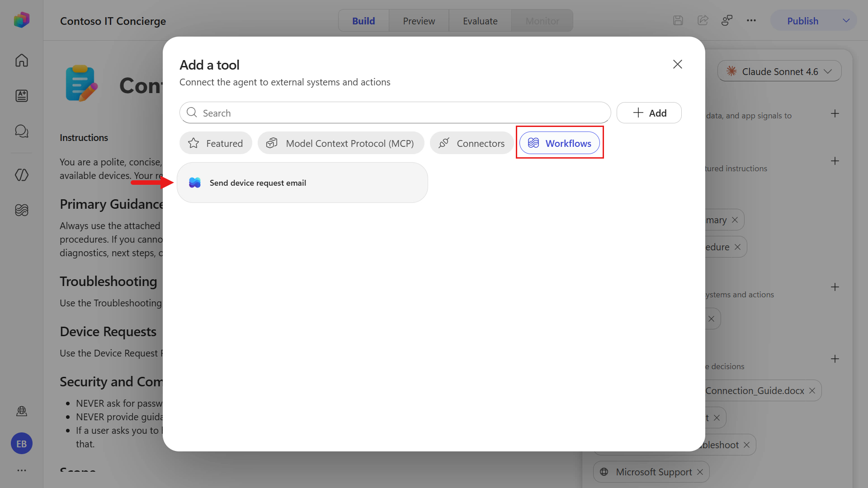Screen dimensions: 868x488
Task: Switch to the Evaluate tab
Action: (x=480, y=21)
